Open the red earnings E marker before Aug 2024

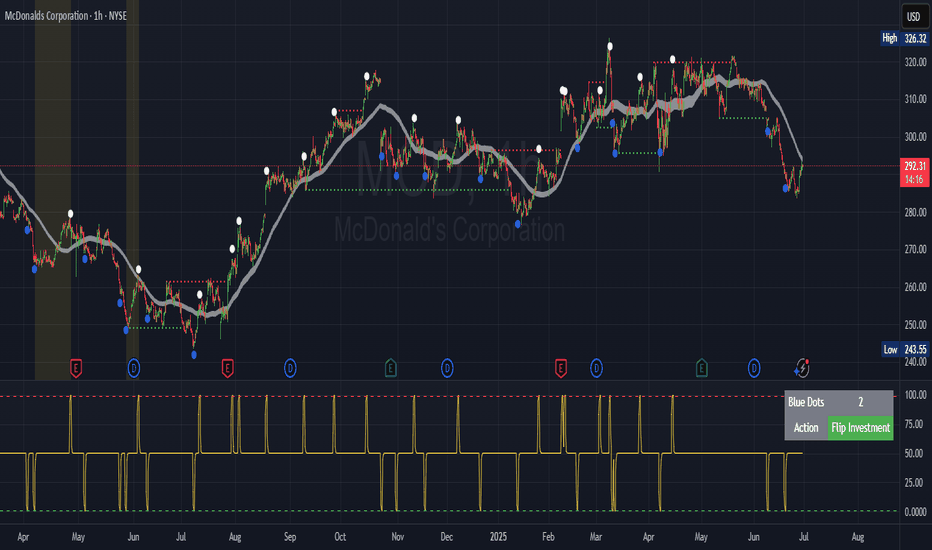[227, 369]
